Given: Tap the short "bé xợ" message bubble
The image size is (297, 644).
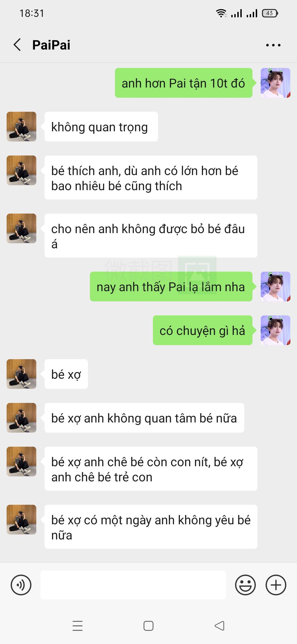Looking at the screenshot, I should tap(66, 374).
